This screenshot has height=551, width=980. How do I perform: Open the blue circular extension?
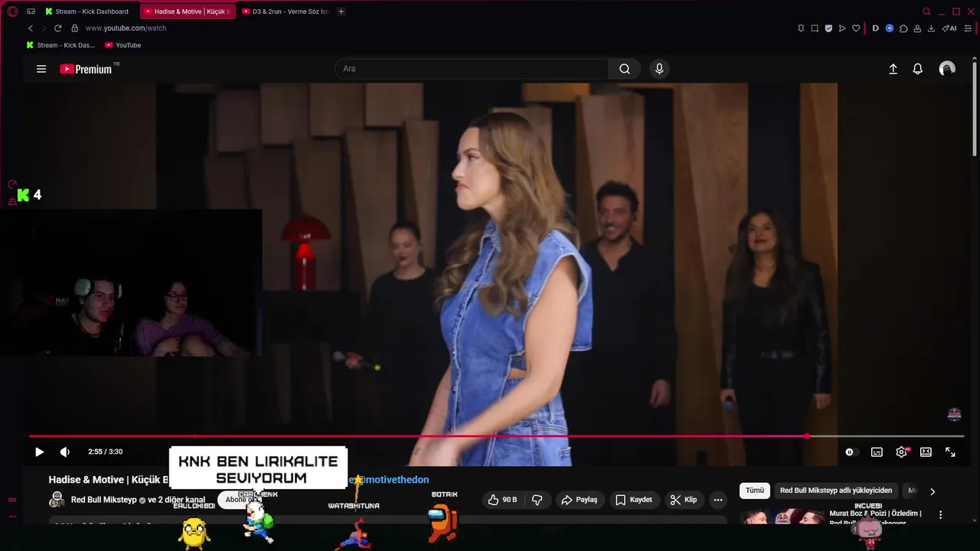[x=890, y=28]
